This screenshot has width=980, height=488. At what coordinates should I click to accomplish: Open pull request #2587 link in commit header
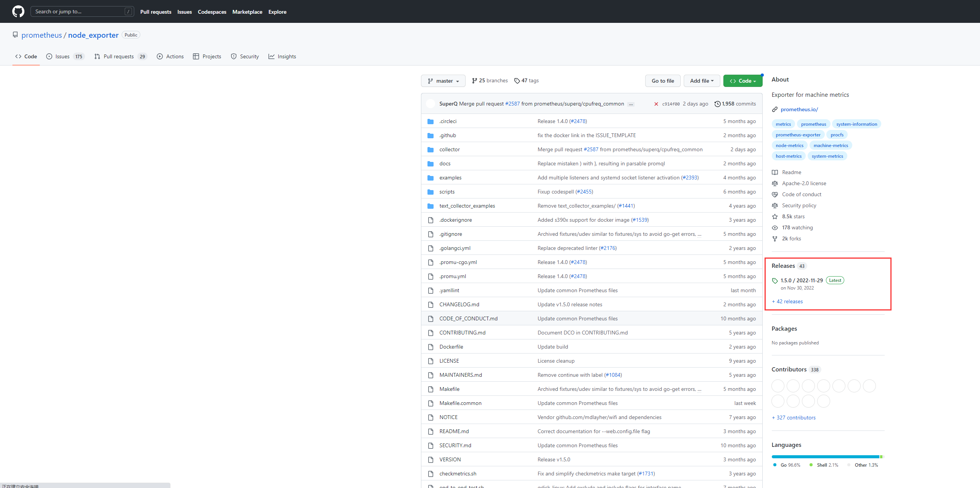click(x=512, y=104)
